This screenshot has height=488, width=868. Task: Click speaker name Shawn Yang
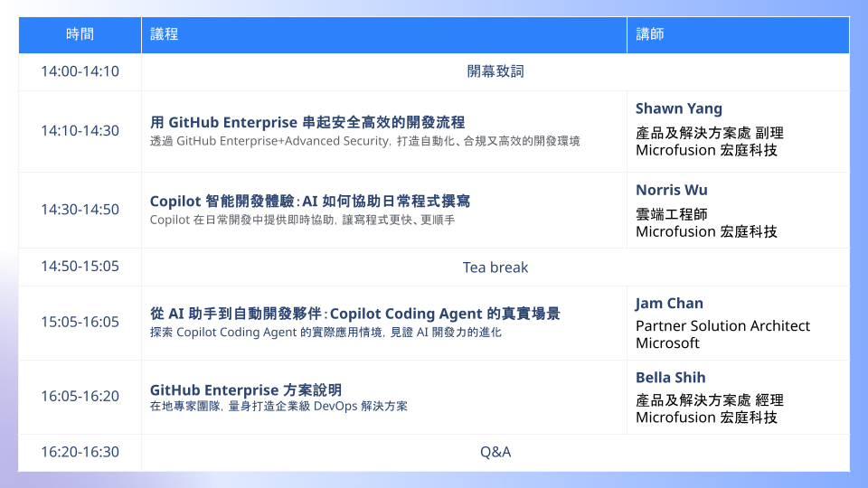tap(679, 108)
